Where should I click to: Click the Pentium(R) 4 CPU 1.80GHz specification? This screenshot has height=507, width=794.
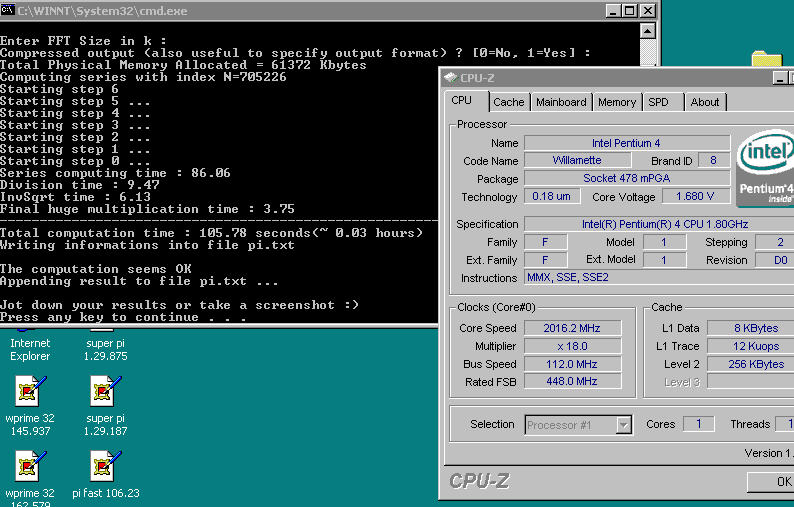(x=659, y=224)
